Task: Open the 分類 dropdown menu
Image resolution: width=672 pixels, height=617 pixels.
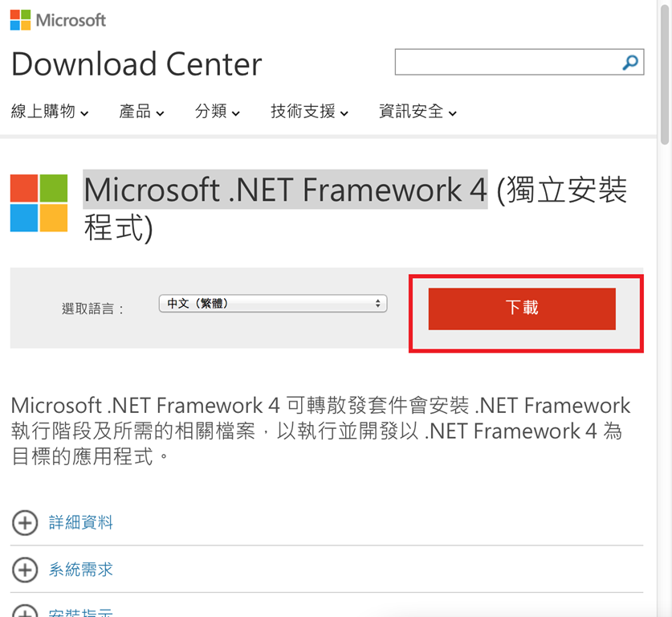Action: pyautogui.click(x=218, y=112)
